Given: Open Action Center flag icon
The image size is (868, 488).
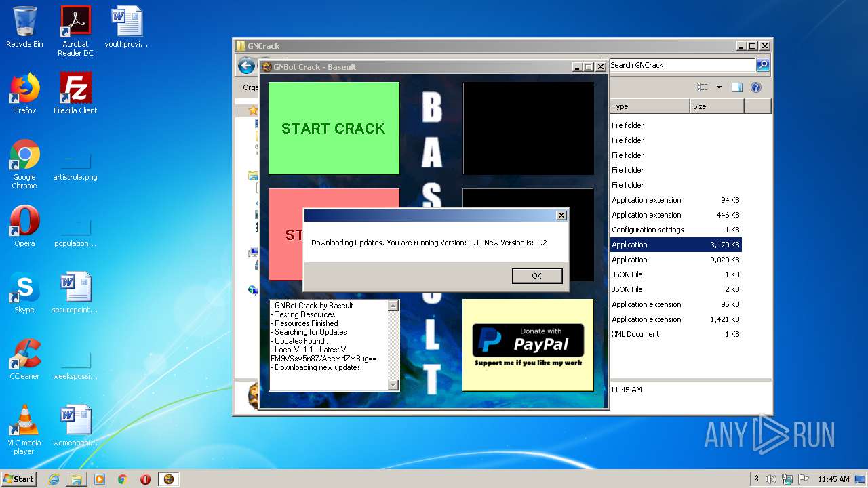Looking at the screenshot, I should coord(804,479).
